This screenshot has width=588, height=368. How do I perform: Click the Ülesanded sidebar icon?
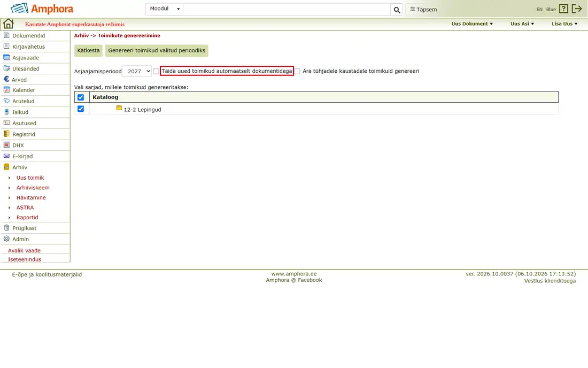pos(6,68)
